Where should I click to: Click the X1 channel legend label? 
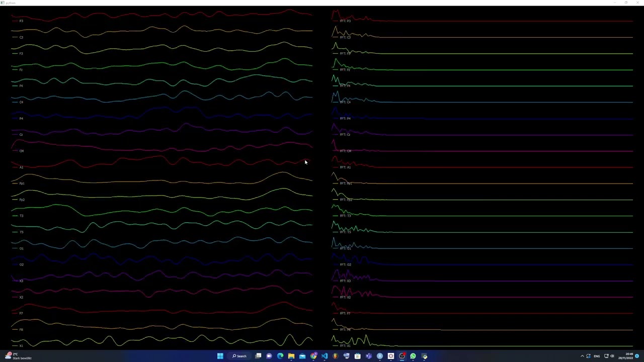click(x=21, y=346)
